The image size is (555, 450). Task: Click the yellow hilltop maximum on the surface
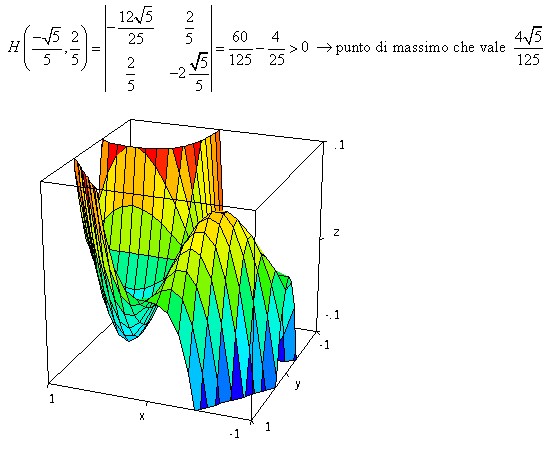pos(219,220)
